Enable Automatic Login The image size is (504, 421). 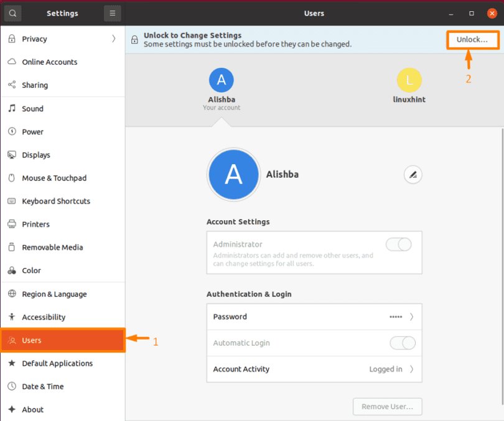[403, 343]
